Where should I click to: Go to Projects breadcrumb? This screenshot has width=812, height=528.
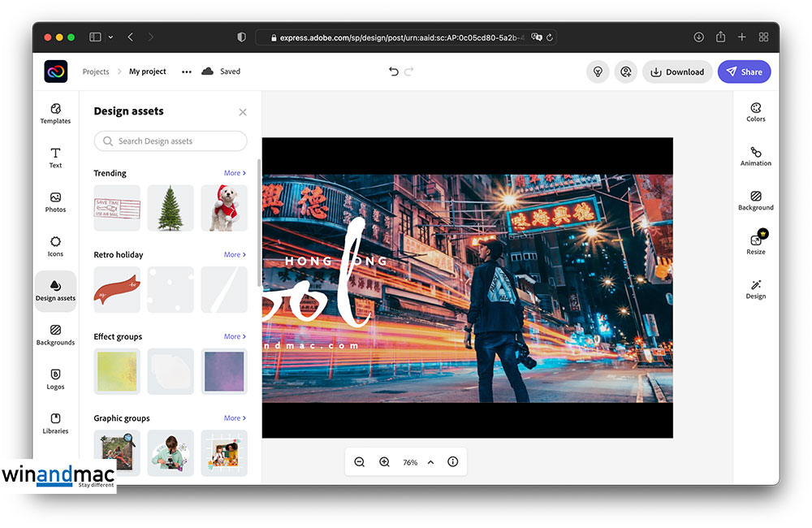coord(96,71)
